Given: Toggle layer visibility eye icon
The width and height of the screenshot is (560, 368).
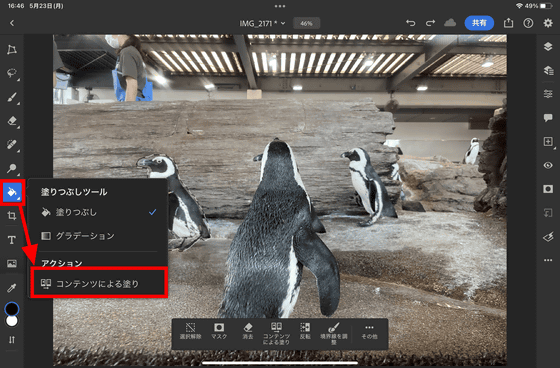Looking at the screenshot, I should (x=548, y=165).
